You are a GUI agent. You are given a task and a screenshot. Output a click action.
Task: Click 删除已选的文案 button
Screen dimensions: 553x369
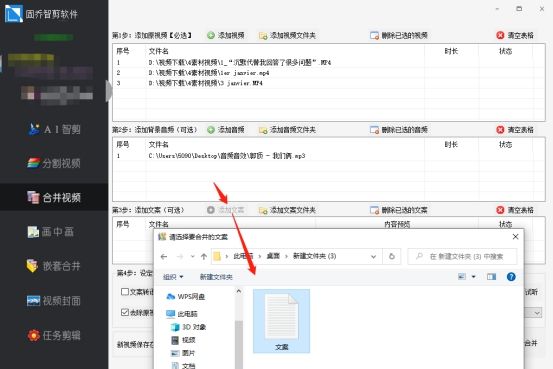[x=399, y=210]
